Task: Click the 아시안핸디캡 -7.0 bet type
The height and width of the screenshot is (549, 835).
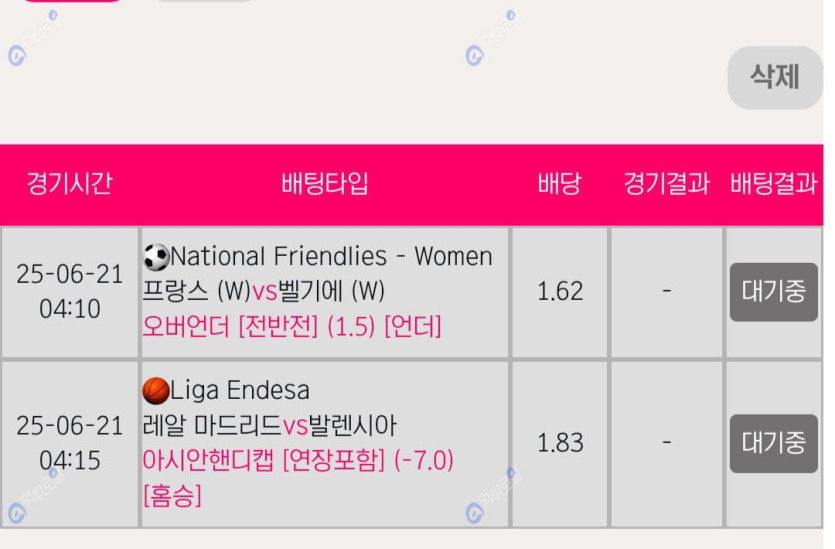Action: coord(298,478)
